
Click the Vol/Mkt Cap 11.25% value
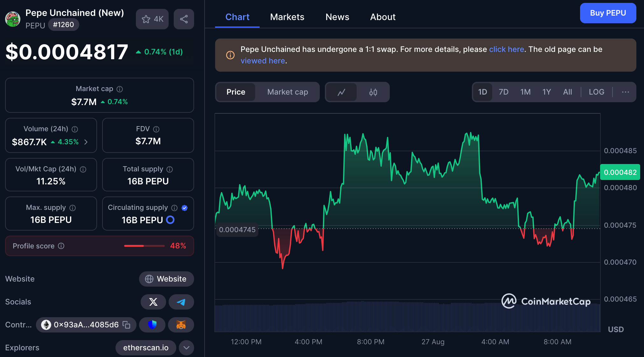tap(51, 181)
